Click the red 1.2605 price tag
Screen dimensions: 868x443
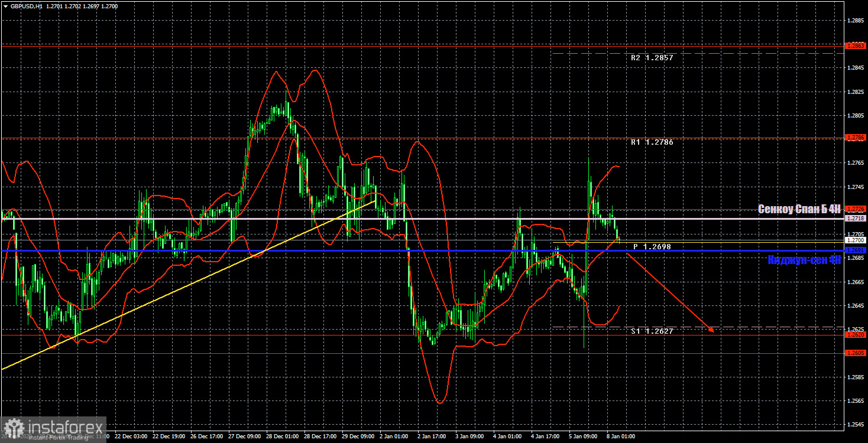[x=856, y=353]
